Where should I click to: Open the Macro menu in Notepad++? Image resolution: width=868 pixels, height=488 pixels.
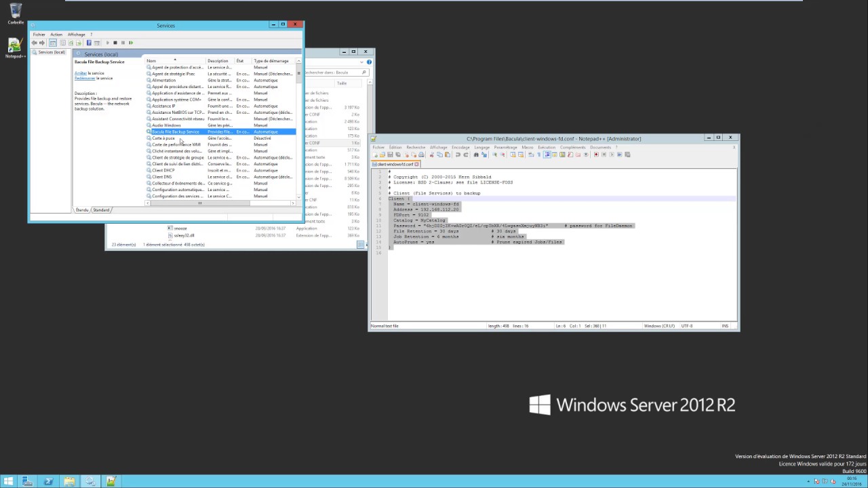(528, 147)
